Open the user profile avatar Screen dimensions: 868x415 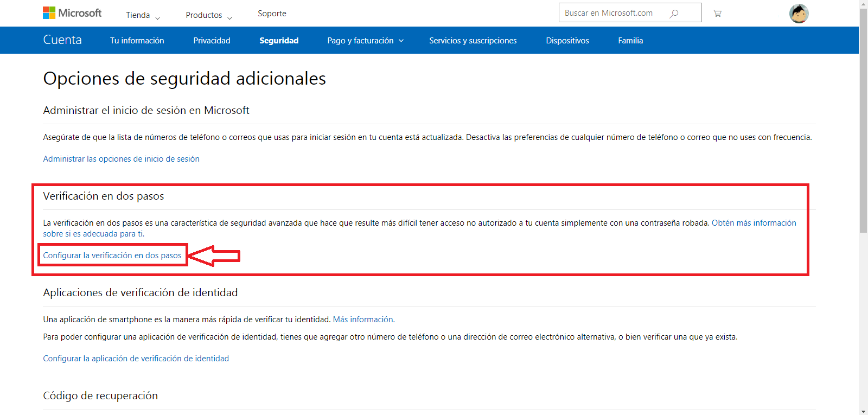coord(799,14)
